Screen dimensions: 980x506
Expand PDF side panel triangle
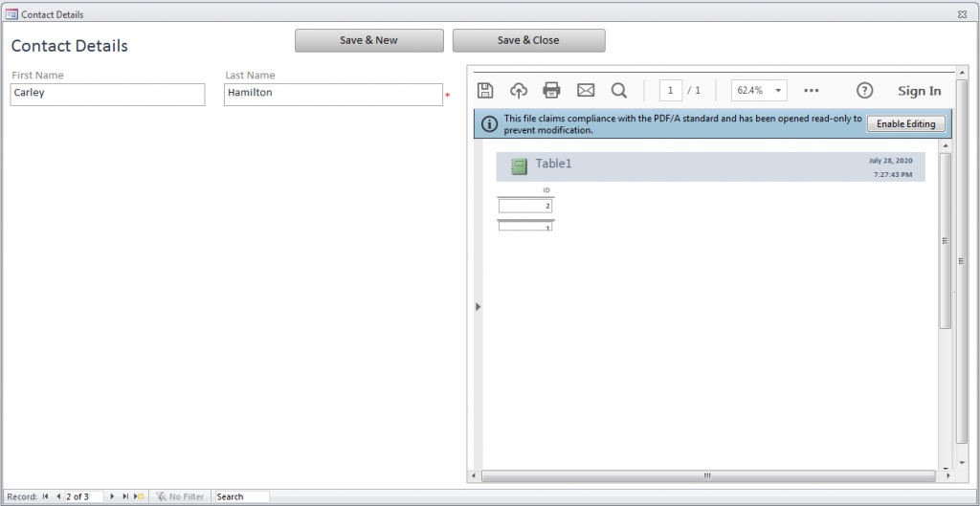pyautogui.click(x=479, y=307)
